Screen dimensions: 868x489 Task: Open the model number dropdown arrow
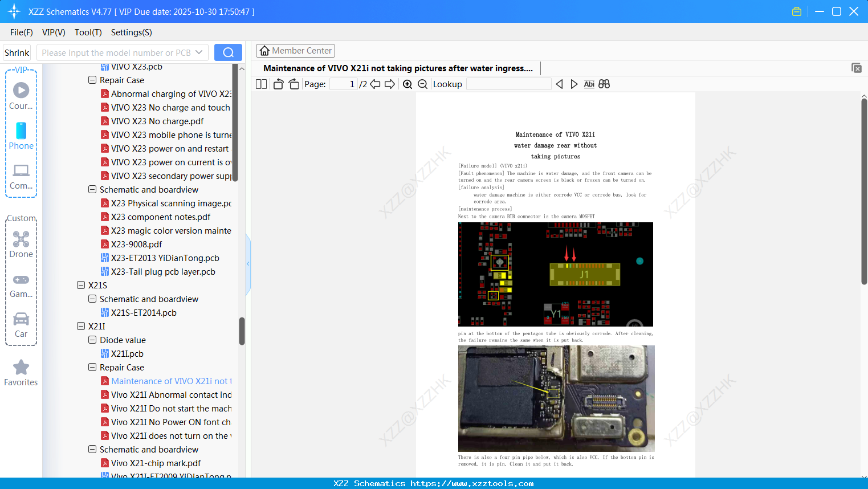point(199,52)
